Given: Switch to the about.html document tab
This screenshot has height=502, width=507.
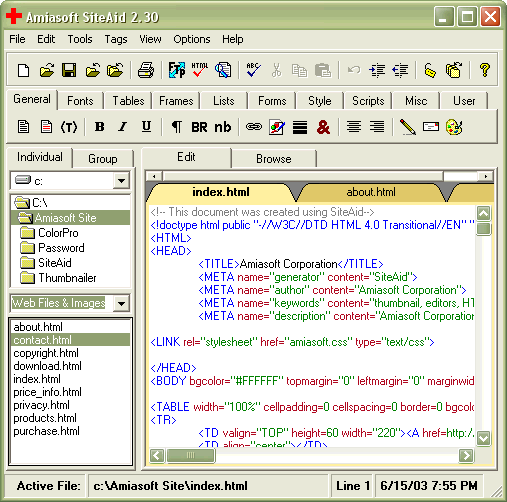Looking at the screenshot, I should coord(371,192).
